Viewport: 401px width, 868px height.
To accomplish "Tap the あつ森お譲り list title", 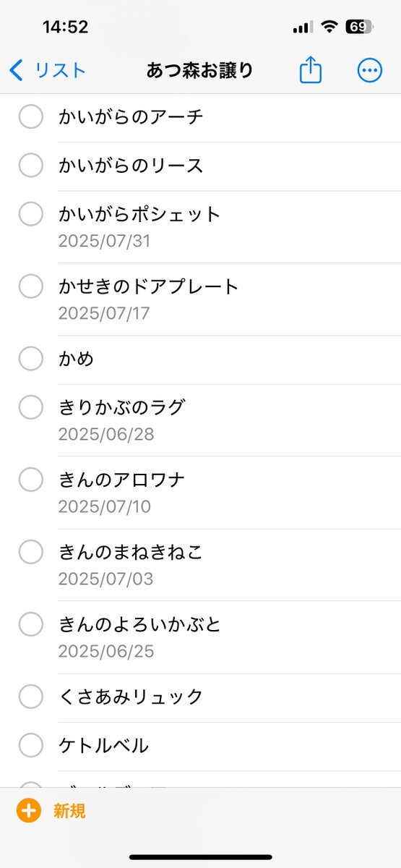I will tap(200, 70).
